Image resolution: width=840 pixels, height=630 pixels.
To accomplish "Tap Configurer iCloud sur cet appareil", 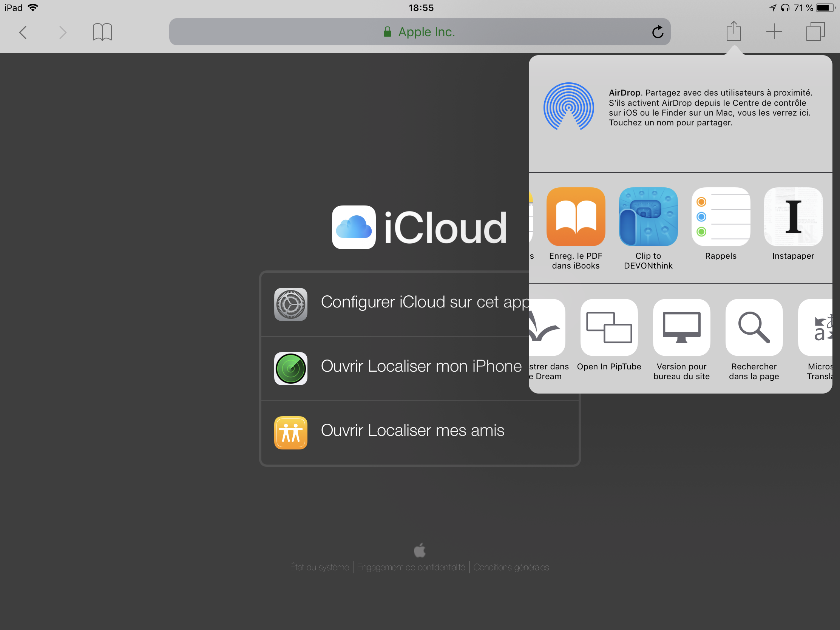I will 399,303.
